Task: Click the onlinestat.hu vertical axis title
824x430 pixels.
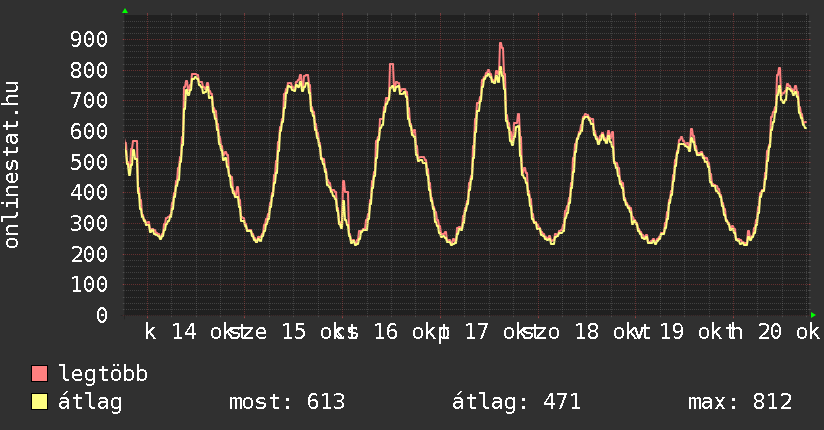Action: [x=13, y=166]
